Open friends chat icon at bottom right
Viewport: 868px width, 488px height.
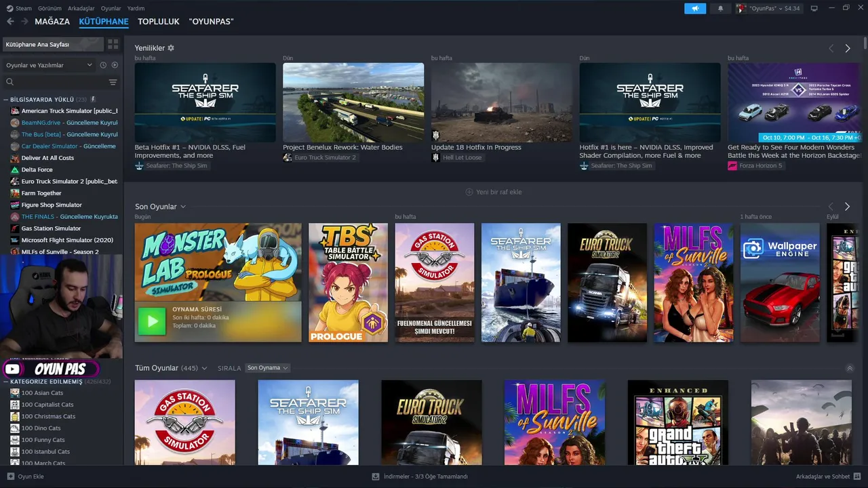click(x=857, y=476)
